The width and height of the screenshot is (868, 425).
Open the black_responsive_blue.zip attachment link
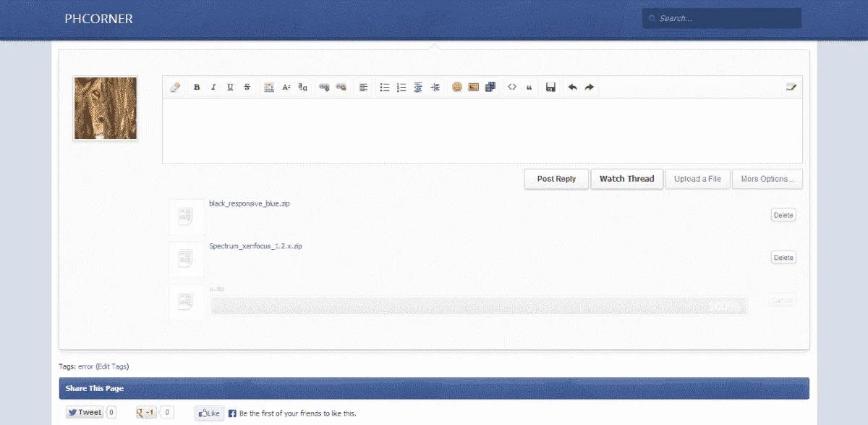coord(250,203)
